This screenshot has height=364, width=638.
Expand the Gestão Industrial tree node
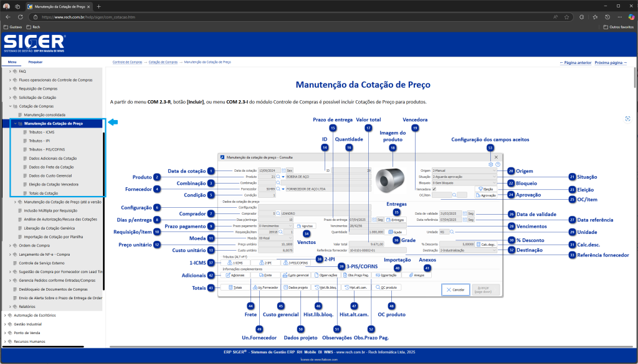[5, 324]
